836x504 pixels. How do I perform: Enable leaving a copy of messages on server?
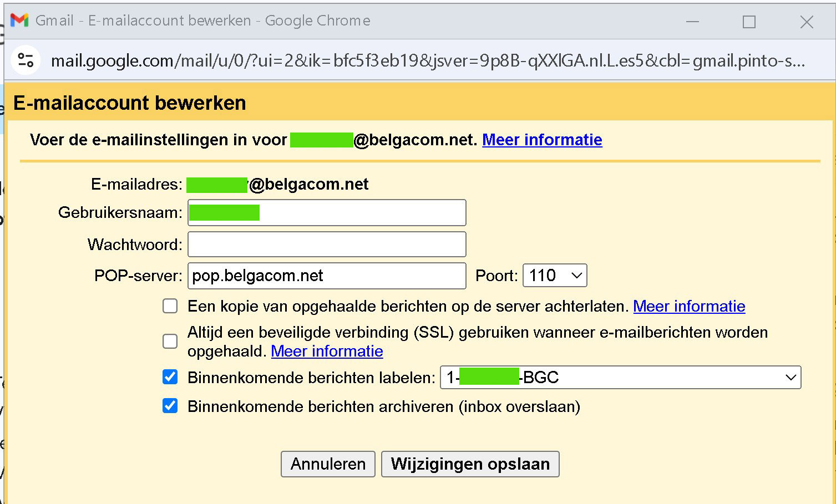coord(170,306)
